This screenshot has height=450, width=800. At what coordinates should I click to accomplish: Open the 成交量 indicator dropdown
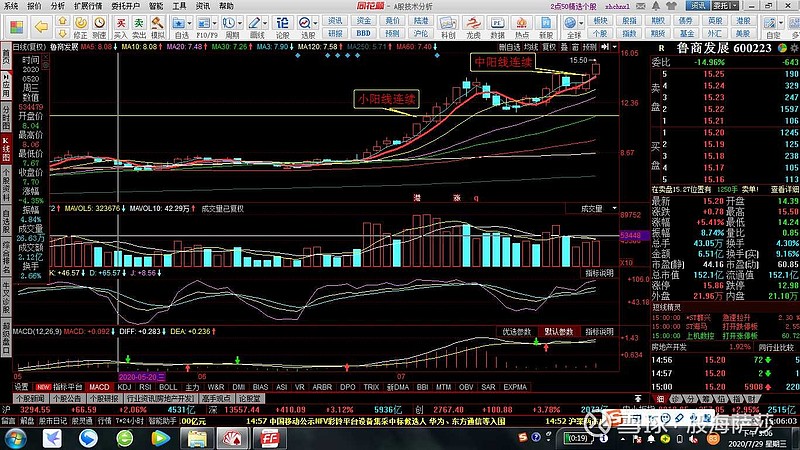coord(614,209)
